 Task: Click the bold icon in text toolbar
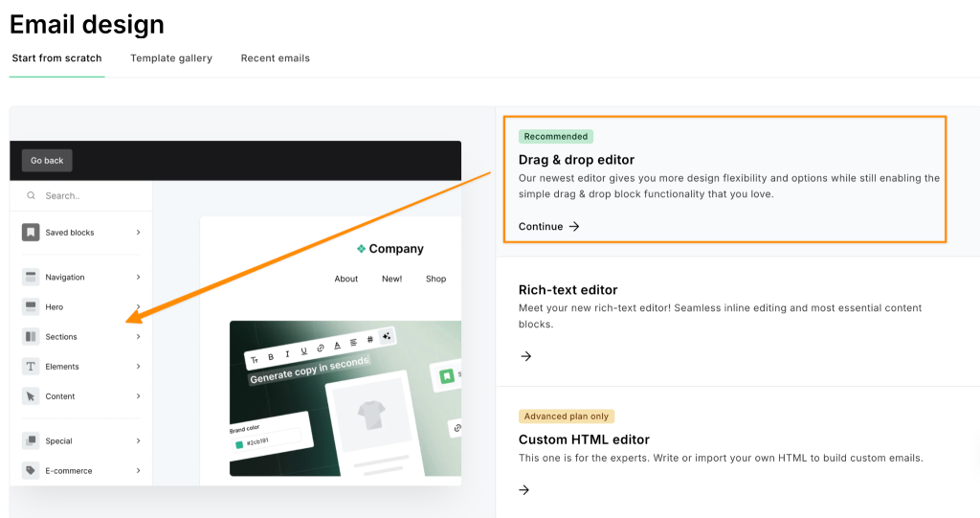(x=271, y=356)
